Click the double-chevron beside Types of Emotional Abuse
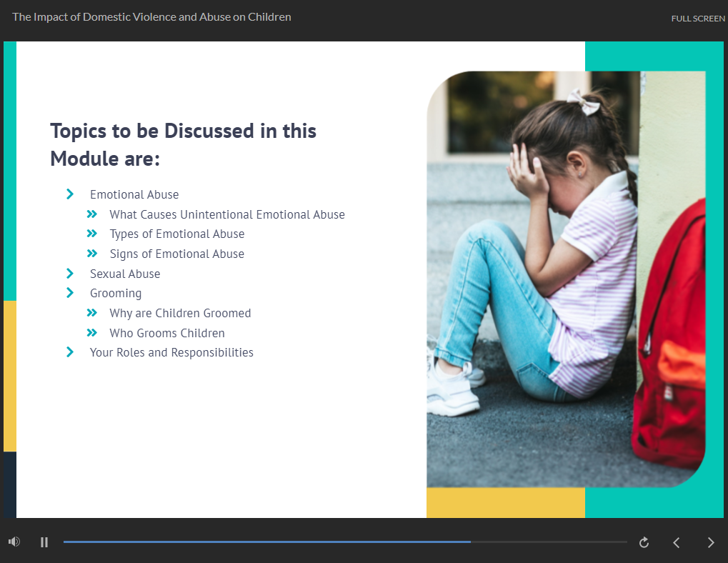The width and height of the screenshot is (728, 563). pyautogui.click(x=93, y=233)
